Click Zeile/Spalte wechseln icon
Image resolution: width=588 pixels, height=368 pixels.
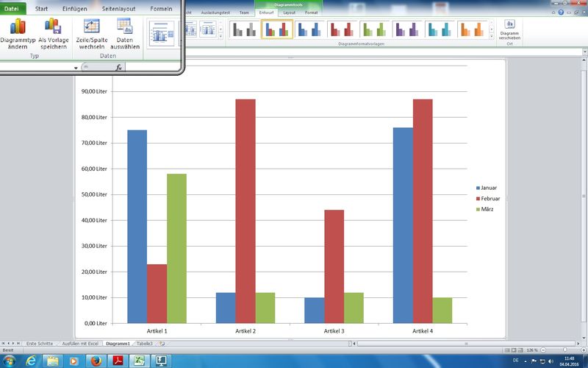pos(91,26)
